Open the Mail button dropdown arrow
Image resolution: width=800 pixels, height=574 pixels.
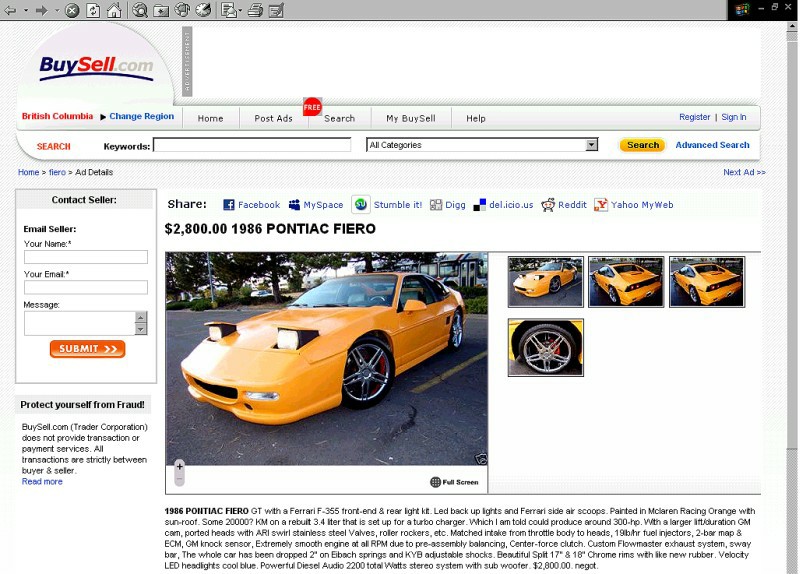pyautogui.click(x=240, y=10)
